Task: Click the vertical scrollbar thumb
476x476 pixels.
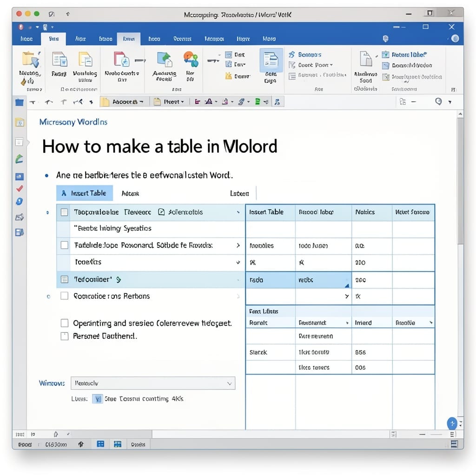Action: click(461, 181)
